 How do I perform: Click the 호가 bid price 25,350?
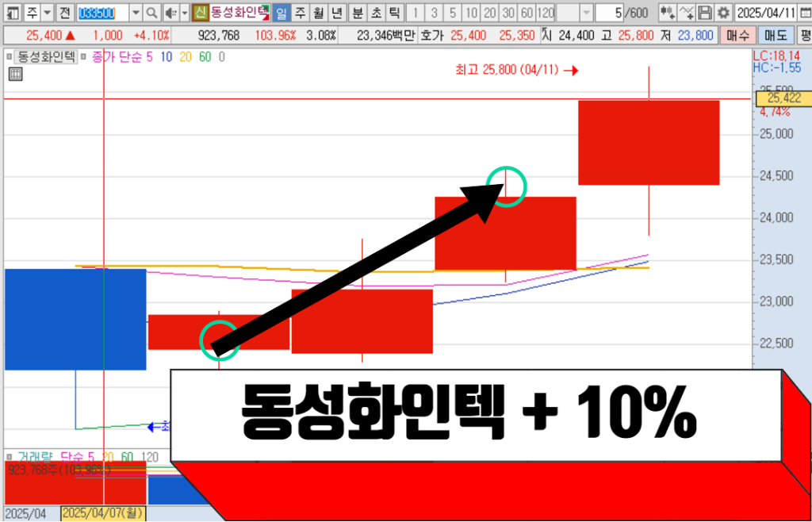point(517,36)
